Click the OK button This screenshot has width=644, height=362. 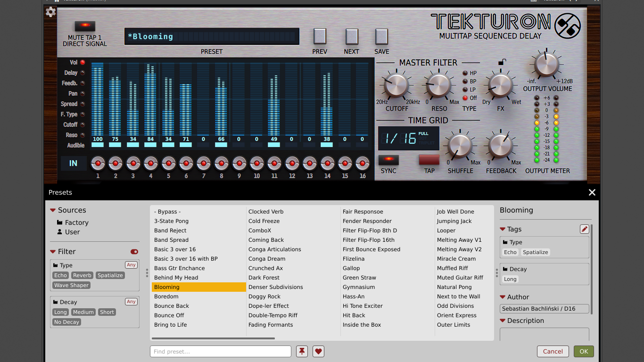(x=584, y=351)
